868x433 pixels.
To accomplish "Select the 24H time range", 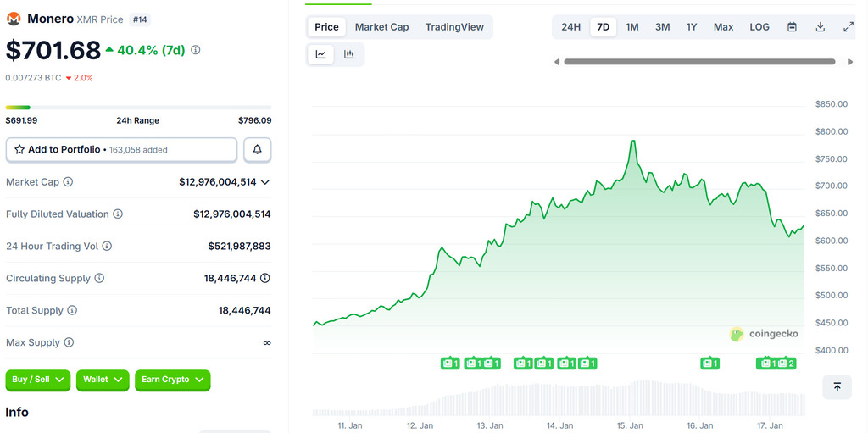I will [570, 27].
